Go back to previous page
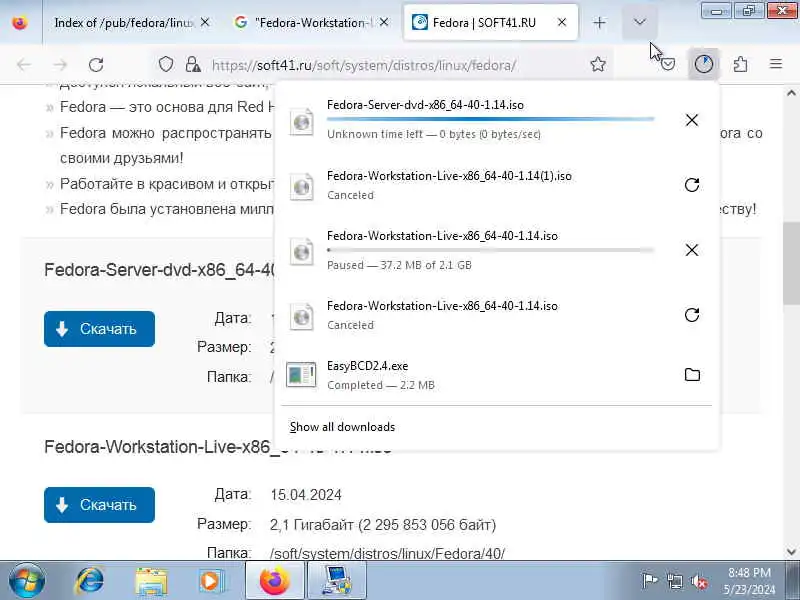800x600 pixels. pyautogui.click(x=24, y=65)
